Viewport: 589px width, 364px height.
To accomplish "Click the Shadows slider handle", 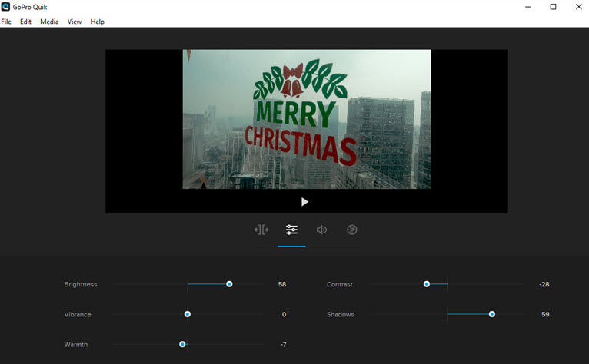I will 492,314.
